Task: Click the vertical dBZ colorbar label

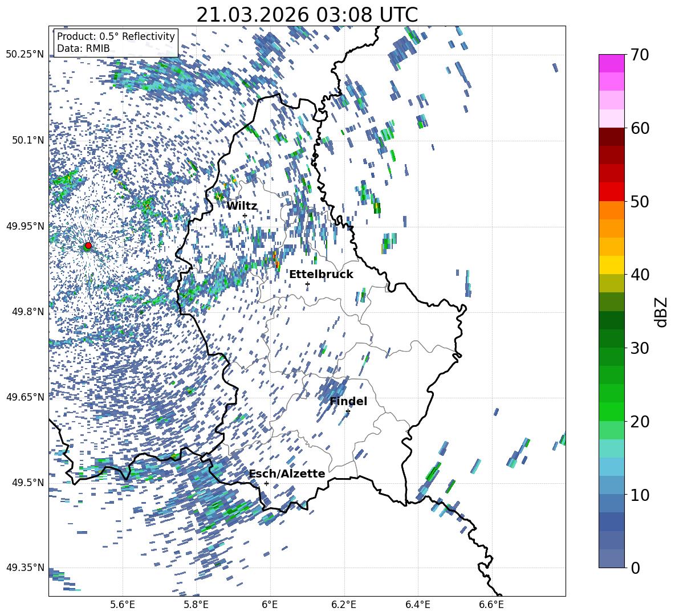Action: 661,311
